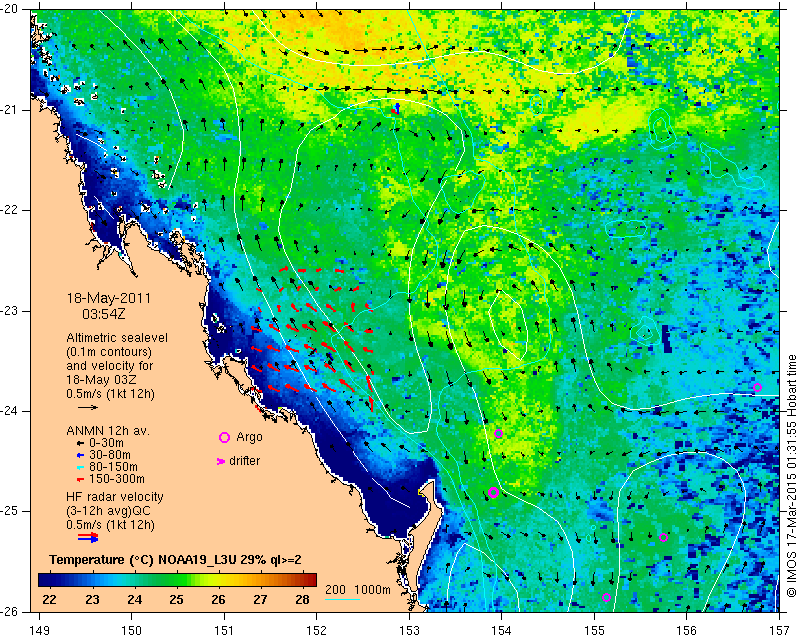
Task: Click the Argo circle near 23.8°S 156.8°E
Action: [x=758, y=387]
